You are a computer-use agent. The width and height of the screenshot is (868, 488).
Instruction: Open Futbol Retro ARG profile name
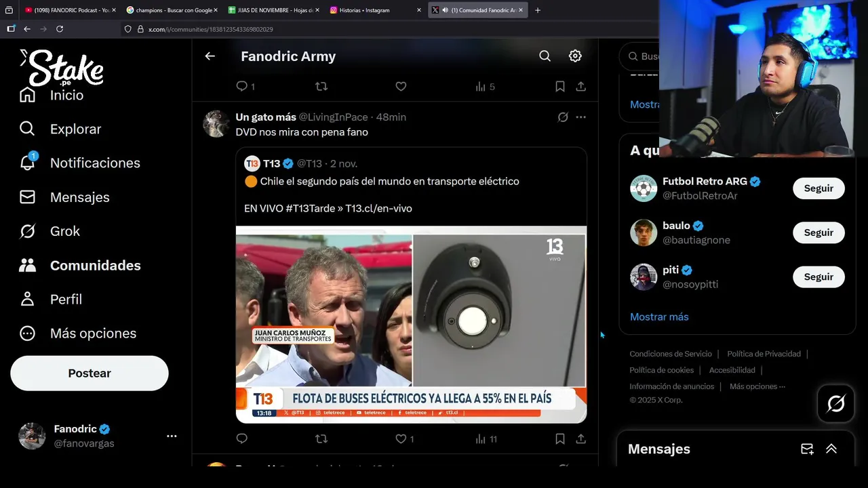click(705, 181)
